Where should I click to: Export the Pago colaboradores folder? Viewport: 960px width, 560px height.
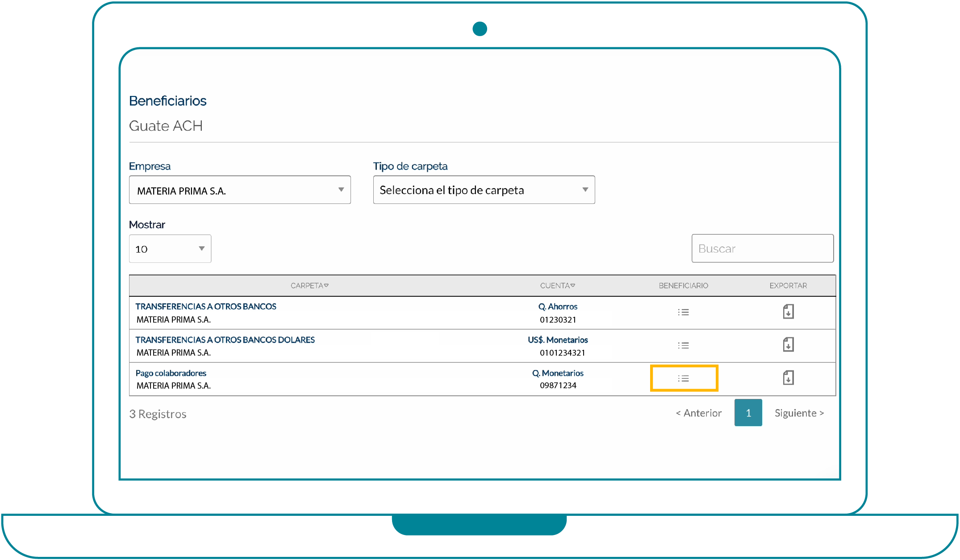[788, 378]
